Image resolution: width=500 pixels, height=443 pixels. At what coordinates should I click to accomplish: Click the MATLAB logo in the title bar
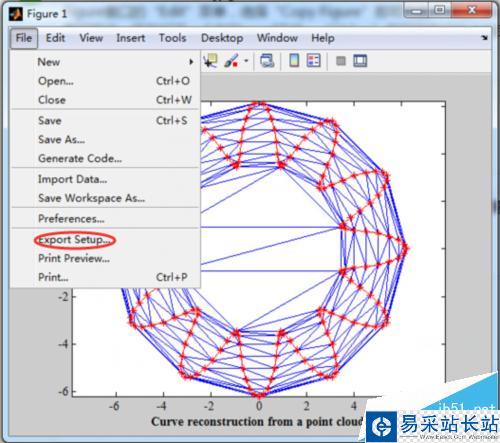[15, 14]
